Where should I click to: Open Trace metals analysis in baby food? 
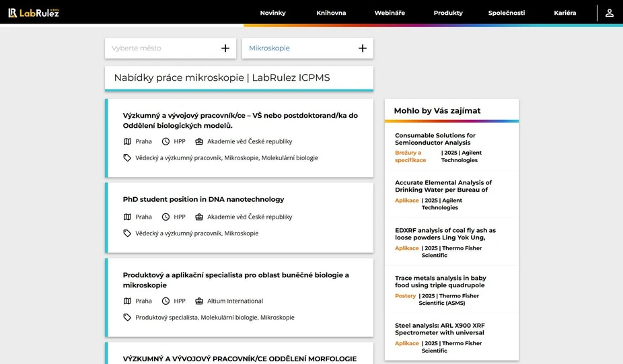pyautogui.click(x=440, y=281)
